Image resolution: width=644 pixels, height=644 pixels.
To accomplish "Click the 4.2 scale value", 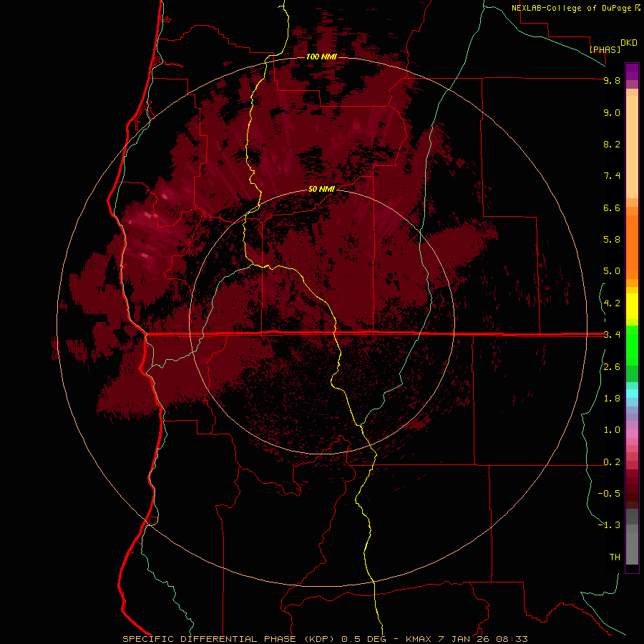I will pos(612,303).
